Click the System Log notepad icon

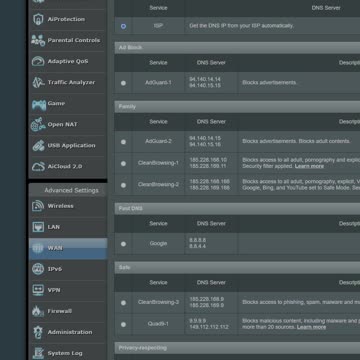pyautogui.click(x=38, y=353)
